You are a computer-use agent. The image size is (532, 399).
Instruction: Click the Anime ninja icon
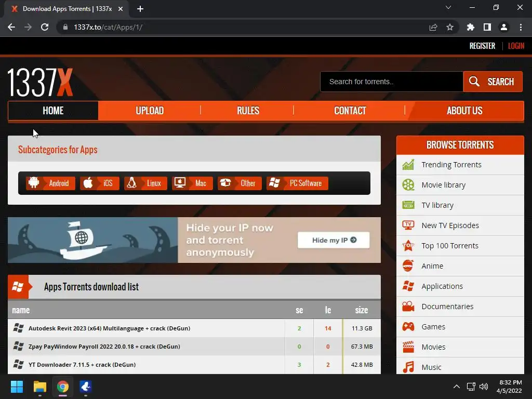pos(408,265)
